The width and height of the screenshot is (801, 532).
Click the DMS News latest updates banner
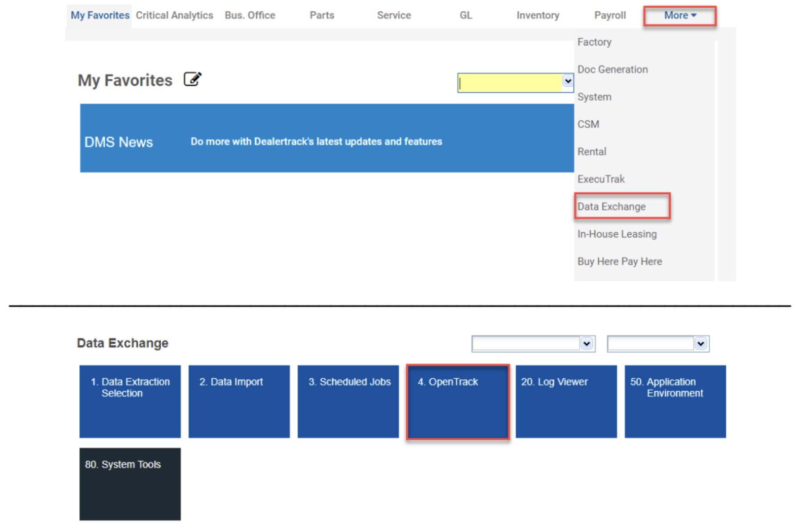coord(327,138)
